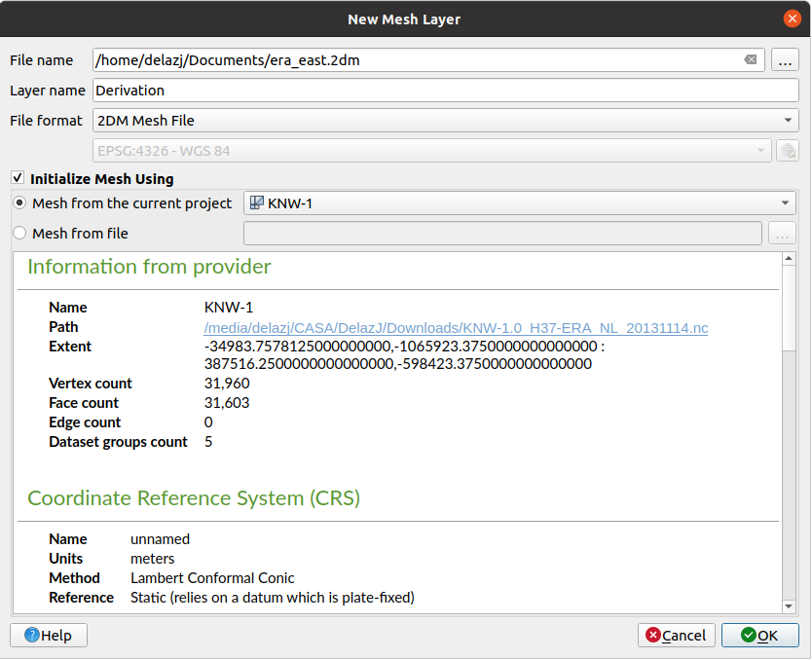Click the browse button for Mesh from file

[x=782, y=233]
